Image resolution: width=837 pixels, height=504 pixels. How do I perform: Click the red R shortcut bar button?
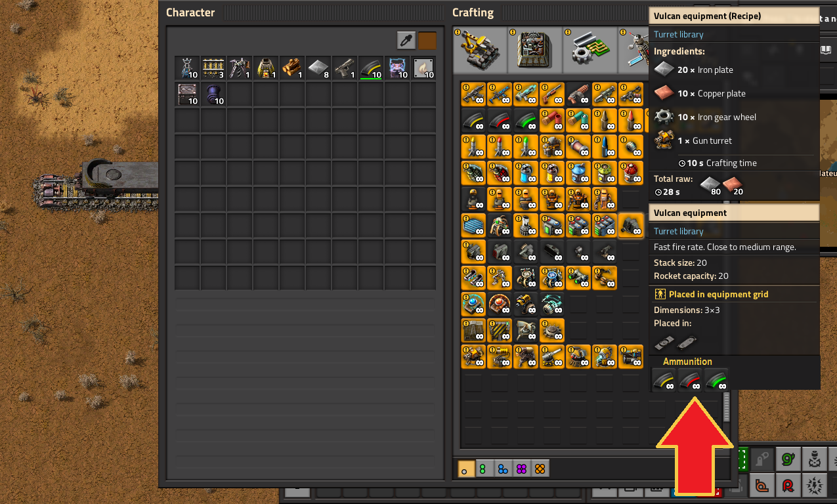pos(787,486)
